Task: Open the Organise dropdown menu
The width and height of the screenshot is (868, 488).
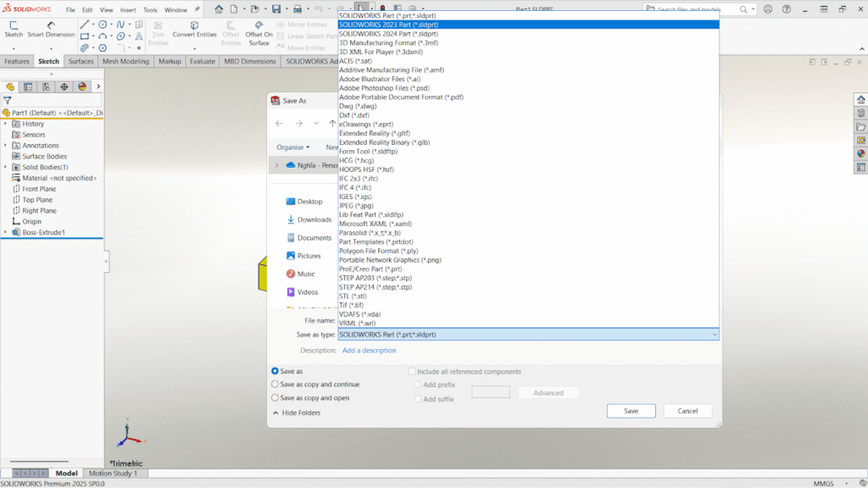Action: [x=292, y=147]
